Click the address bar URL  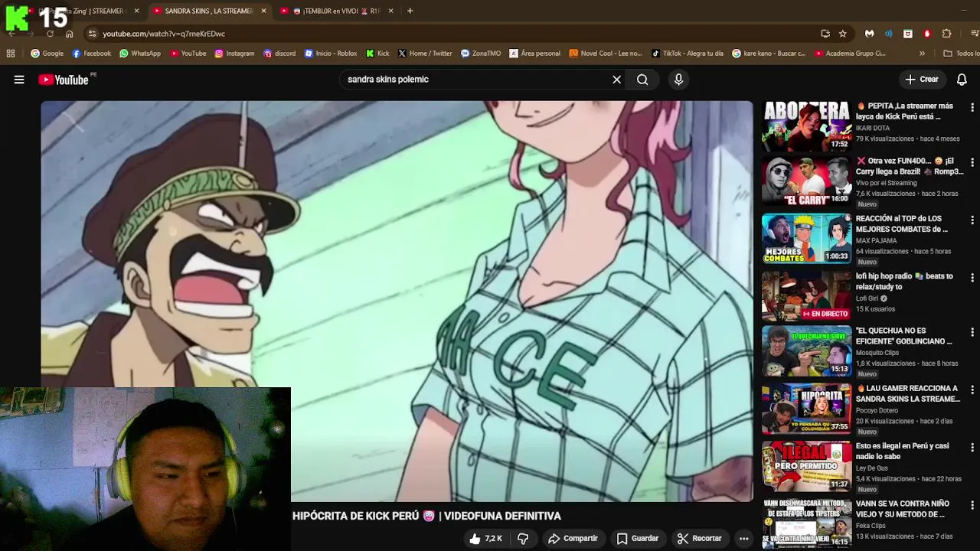tap(164, 34)
